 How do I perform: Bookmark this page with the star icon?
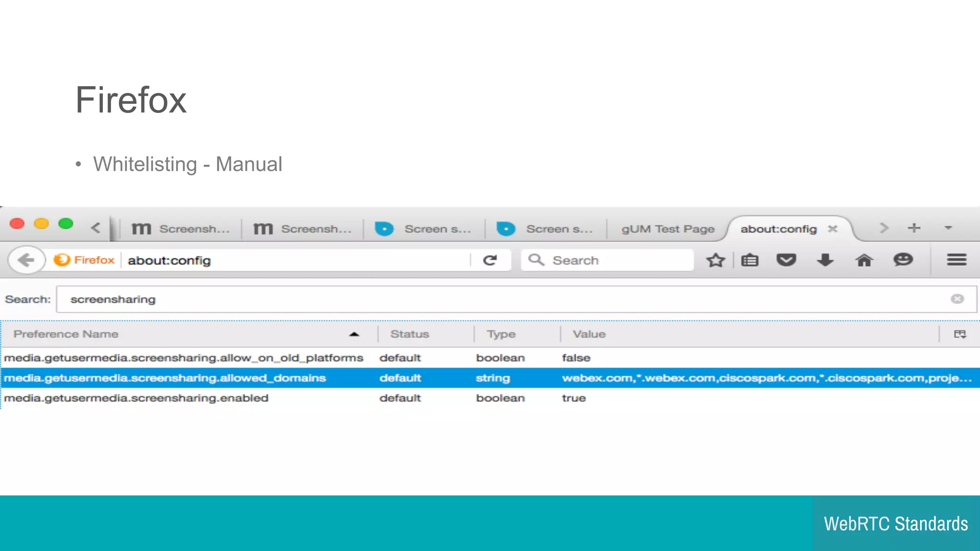715,260
